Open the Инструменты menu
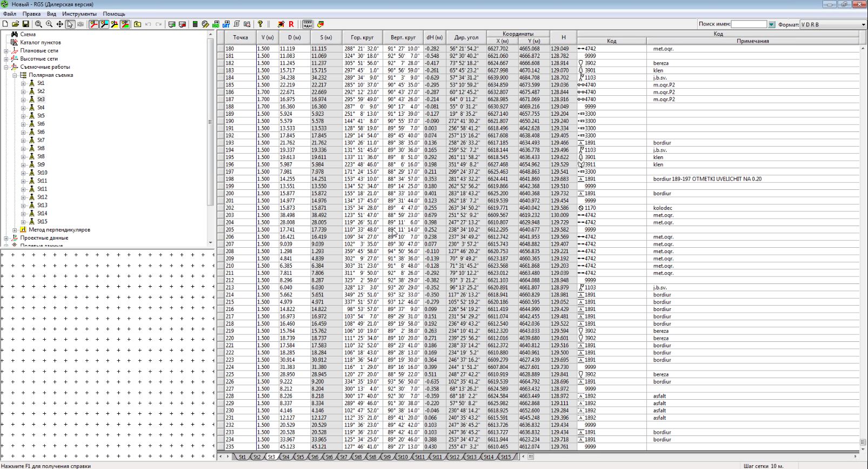The image size is (868, 469). pyautogui.click(x=79, y=14)
